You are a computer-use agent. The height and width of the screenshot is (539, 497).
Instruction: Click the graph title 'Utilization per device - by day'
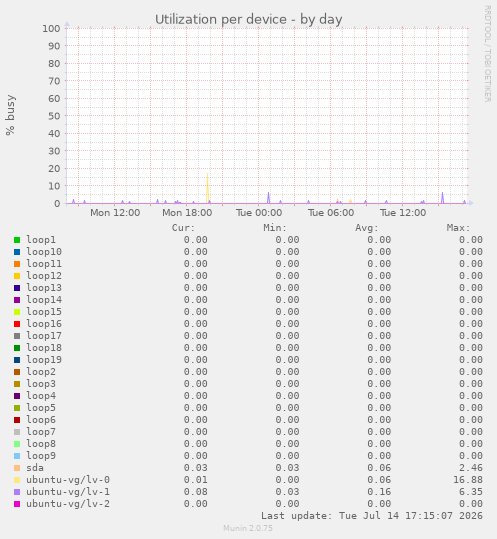pyautogui.click(x=248, y=20)
